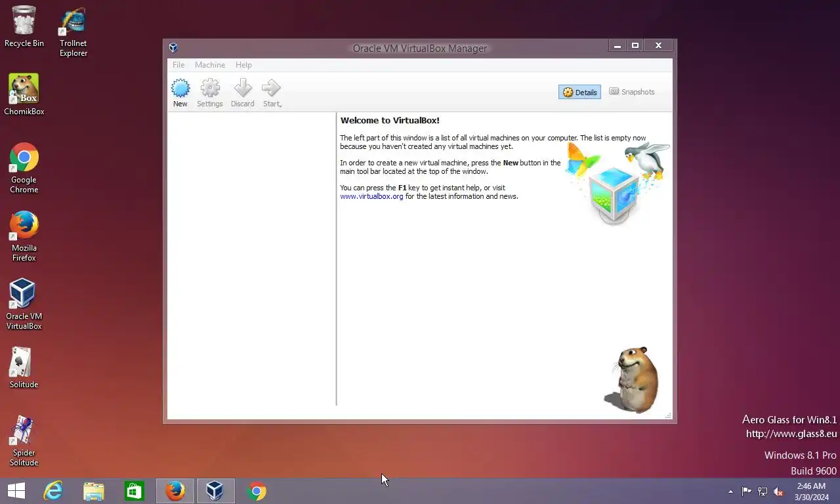This screenshot has height=504, width=840.
Task: Select the Mozilla Firefox desktop shortcut
Action: point(24,236)
